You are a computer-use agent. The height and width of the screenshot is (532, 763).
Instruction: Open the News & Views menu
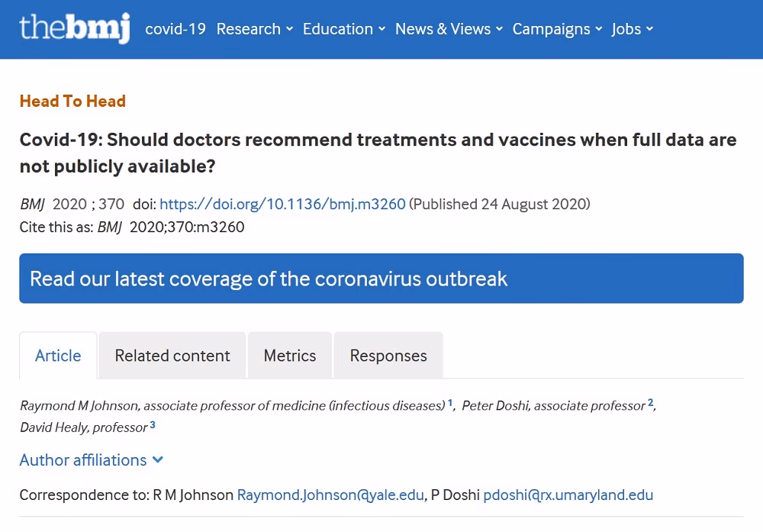click(449, 29)
